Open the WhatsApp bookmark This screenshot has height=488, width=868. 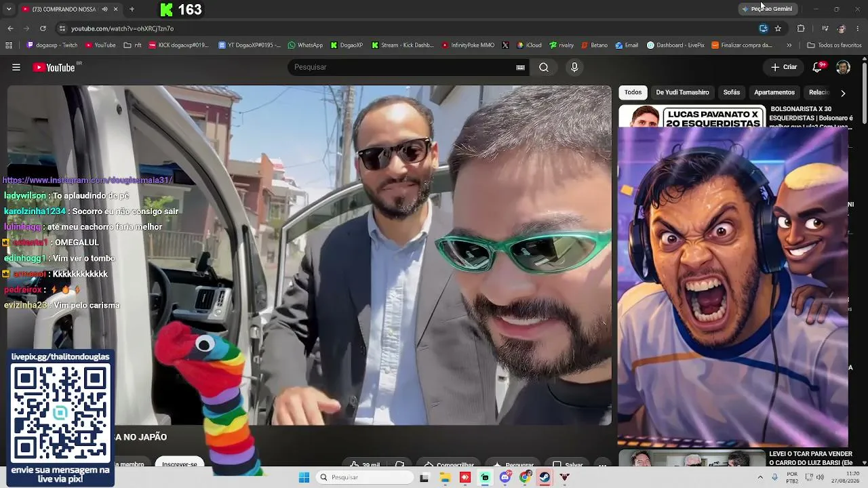[x=305, y=45]
